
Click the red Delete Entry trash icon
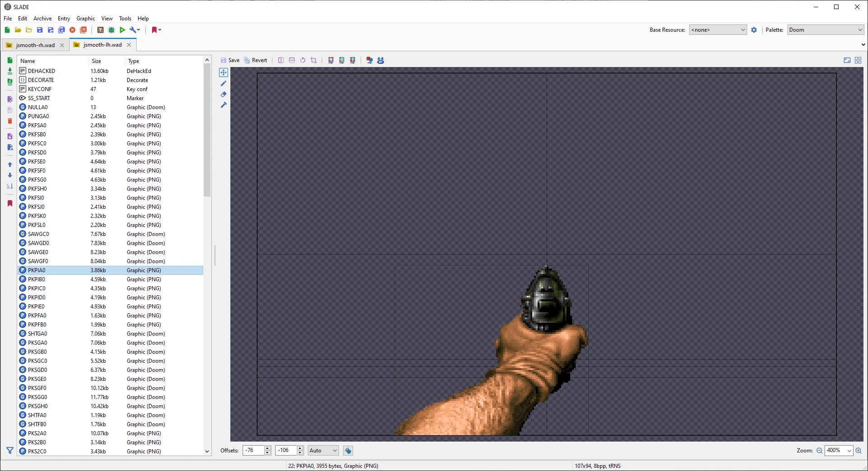(10, 121)
